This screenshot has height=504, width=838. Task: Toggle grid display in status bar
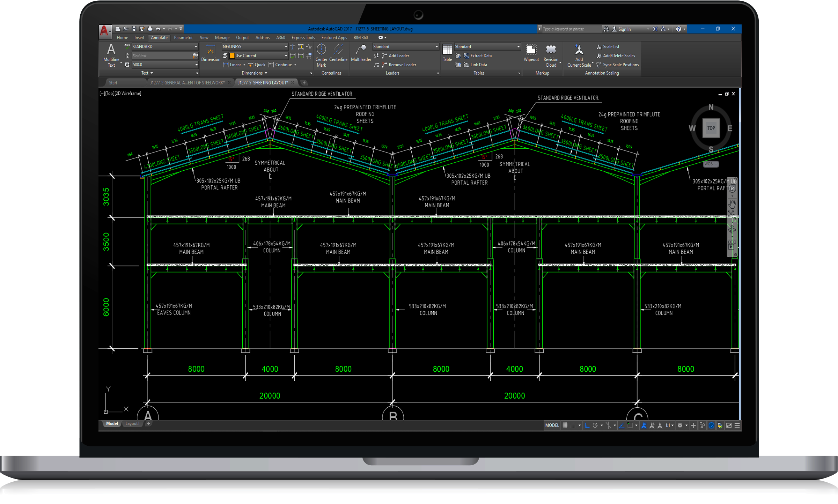(565, 425)
